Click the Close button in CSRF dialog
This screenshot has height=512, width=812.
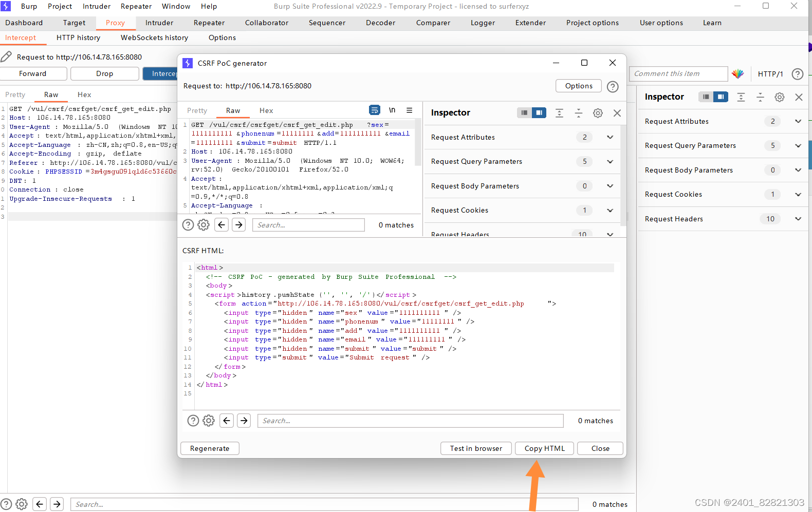[600, 448]
